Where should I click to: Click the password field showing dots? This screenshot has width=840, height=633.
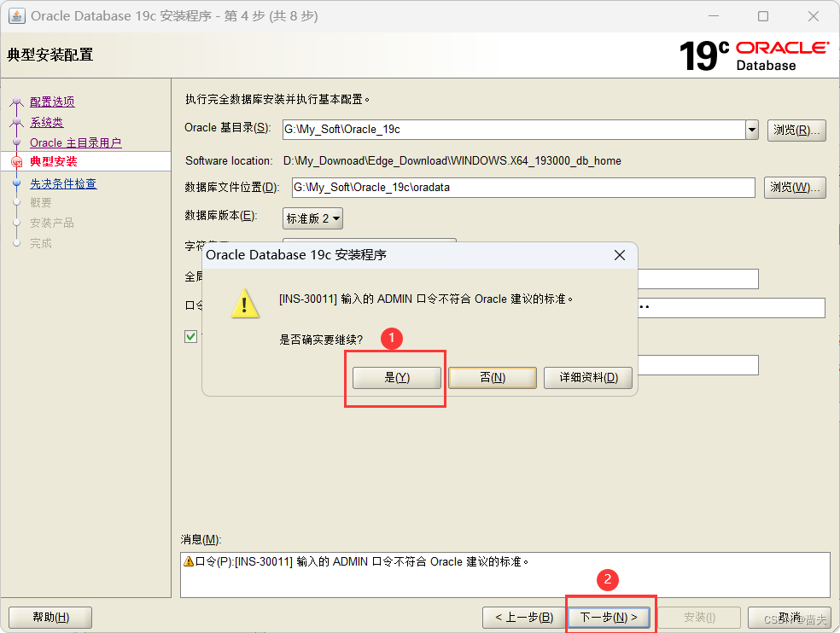[732, 308]
